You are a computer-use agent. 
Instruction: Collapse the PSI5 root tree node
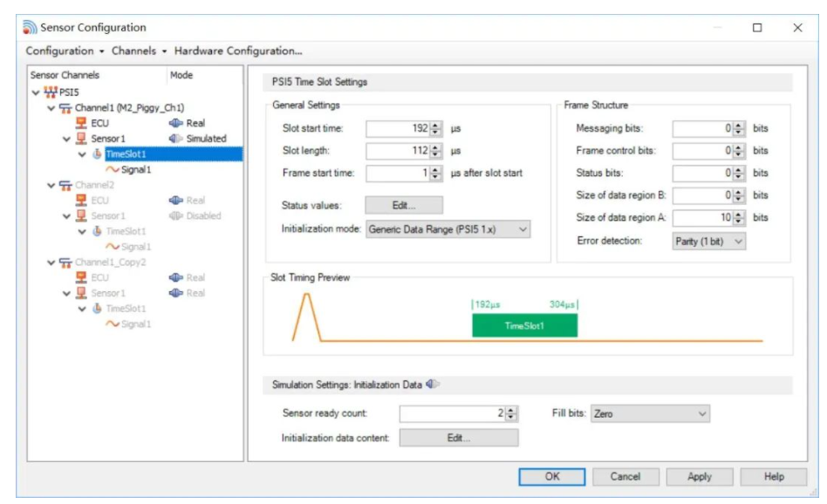36,92
